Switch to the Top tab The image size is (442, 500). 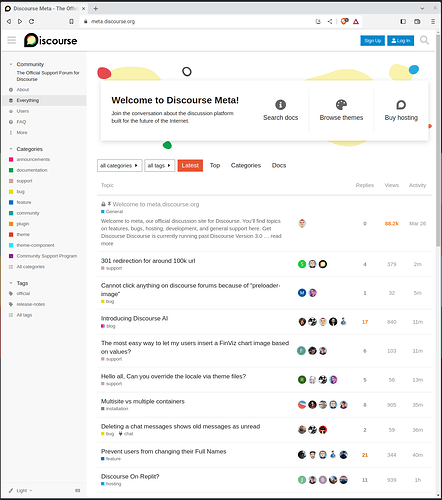tap(215, 165)
